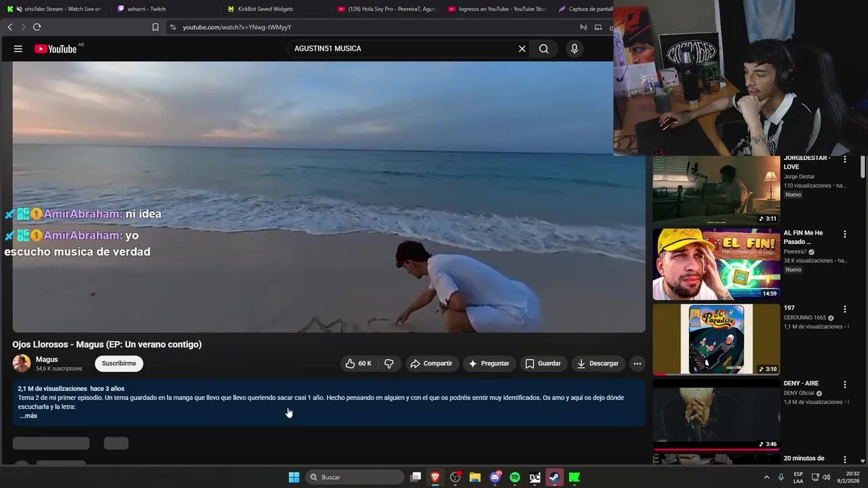The height and width of the screenshot is (488, 868).
Task: Click the page scrollbar on the right
Action: (x=863, y=166)
